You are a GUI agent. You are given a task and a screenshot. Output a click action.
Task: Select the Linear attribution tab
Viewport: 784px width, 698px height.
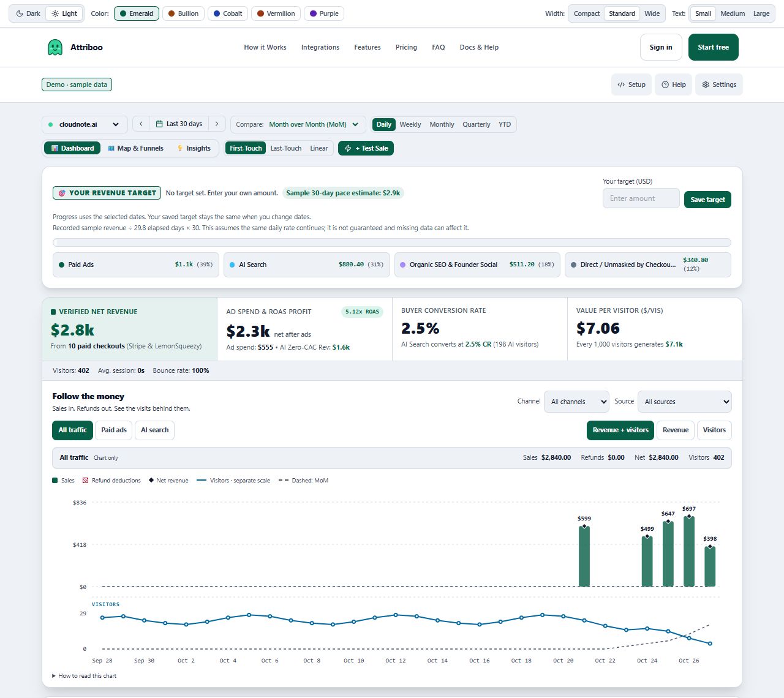click(x=319, y=148)
